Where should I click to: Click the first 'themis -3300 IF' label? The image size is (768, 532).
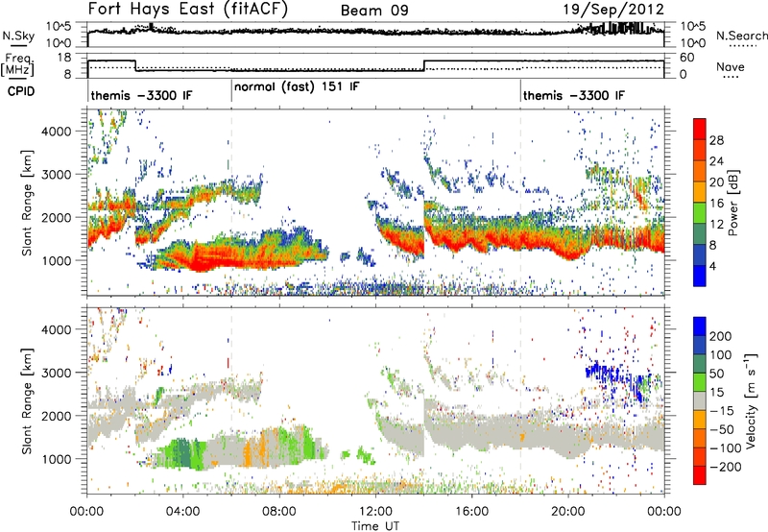(x=141, y=95)
